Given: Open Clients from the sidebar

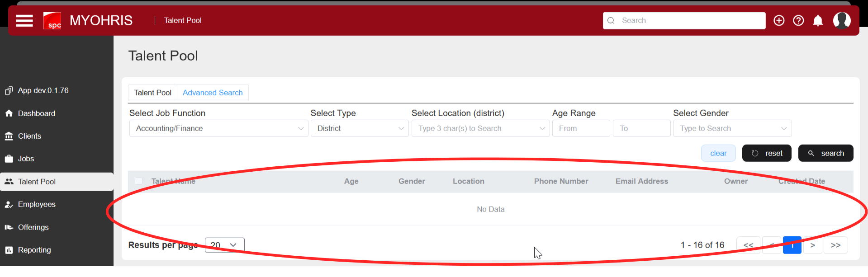Looking at the screenshot, I should pos(29,136).
